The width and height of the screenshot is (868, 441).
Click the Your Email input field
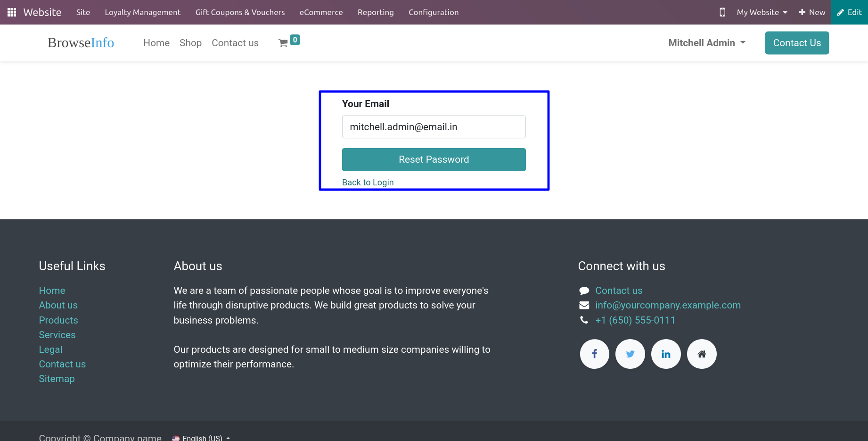pos(434,127)
